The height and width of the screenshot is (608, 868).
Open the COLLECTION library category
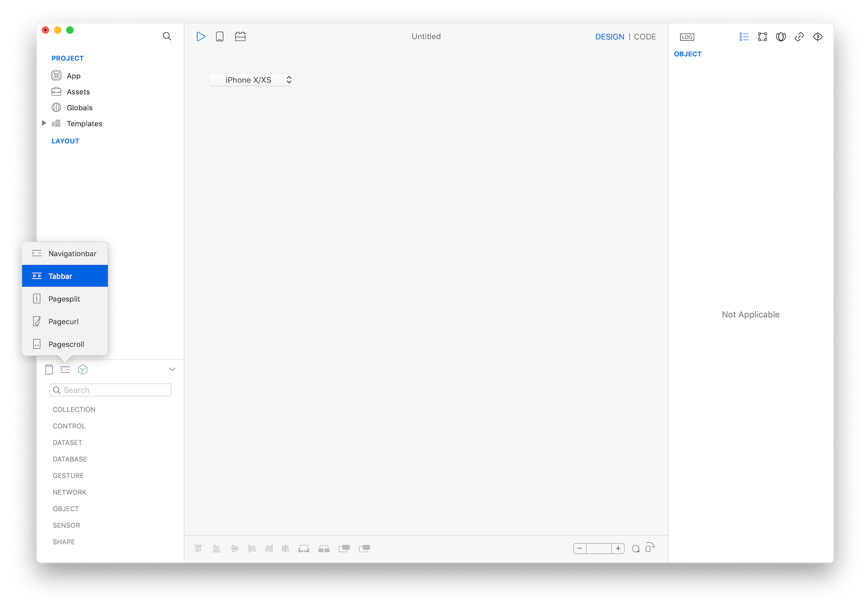coord(74,409)
